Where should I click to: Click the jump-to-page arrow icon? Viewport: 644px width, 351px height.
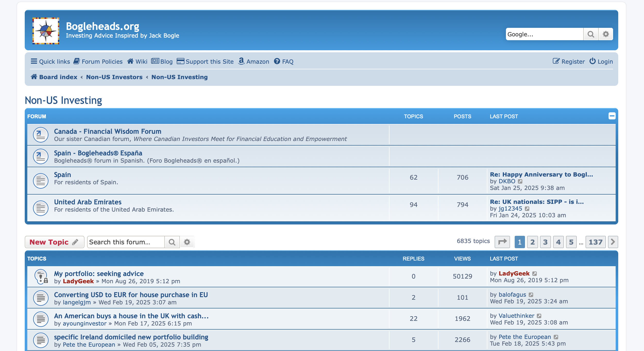tap(502, 242)
